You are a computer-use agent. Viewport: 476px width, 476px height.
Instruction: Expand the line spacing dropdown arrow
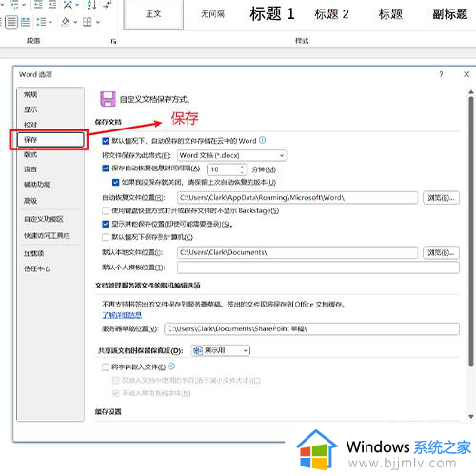tap(50, 22)
